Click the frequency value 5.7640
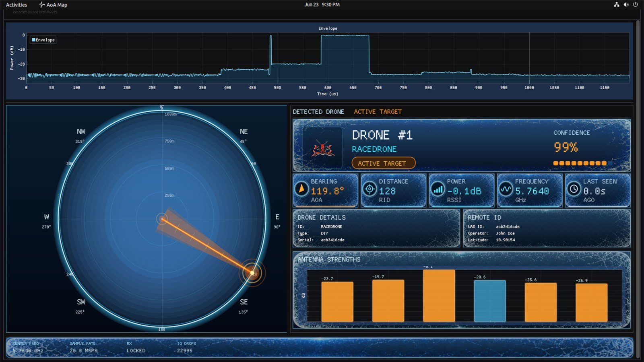644x362 pixels. (x=532, y=191)
